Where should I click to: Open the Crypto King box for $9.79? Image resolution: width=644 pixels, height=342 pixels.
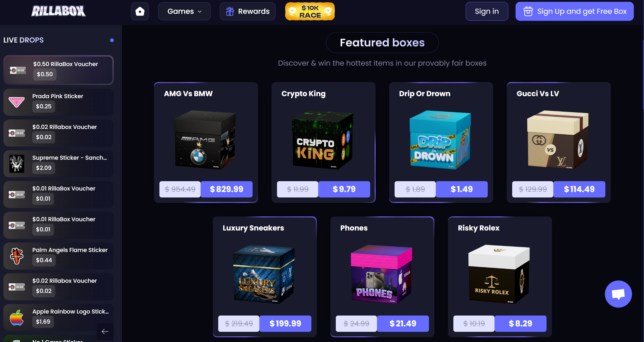(344, 189)
